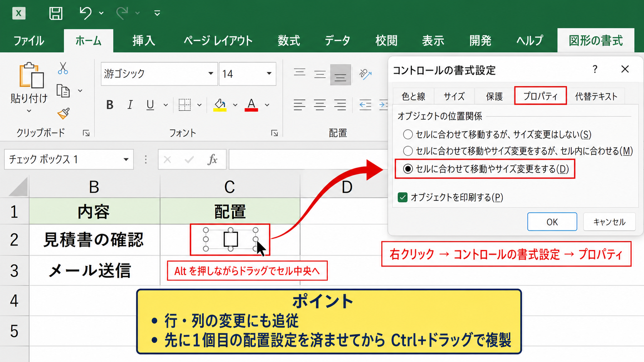Image resolution: width=644 pixels, height=362 pixels.
Task: Open clipboard pane dialog launcher
Action: click(86, 133)
